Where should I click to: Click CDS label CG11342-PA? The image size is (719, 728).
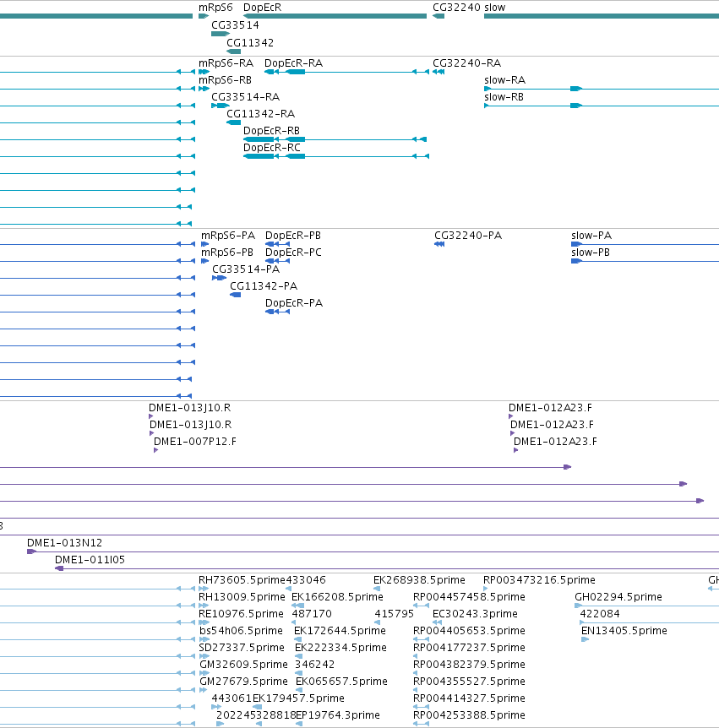coord(264,286)
